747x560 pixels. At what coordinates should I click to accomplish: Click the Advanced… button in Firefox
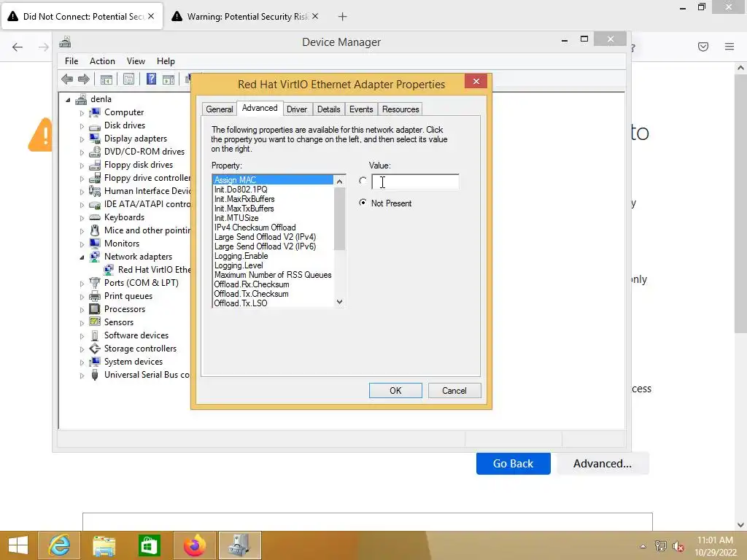pyautogui.click(x=603, y=463)
